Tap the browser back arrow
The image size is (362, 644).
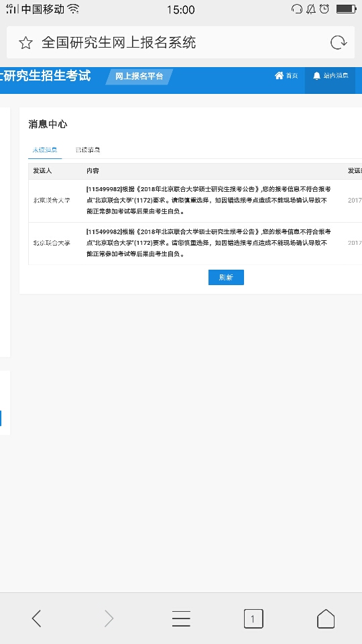click(36, 618)
